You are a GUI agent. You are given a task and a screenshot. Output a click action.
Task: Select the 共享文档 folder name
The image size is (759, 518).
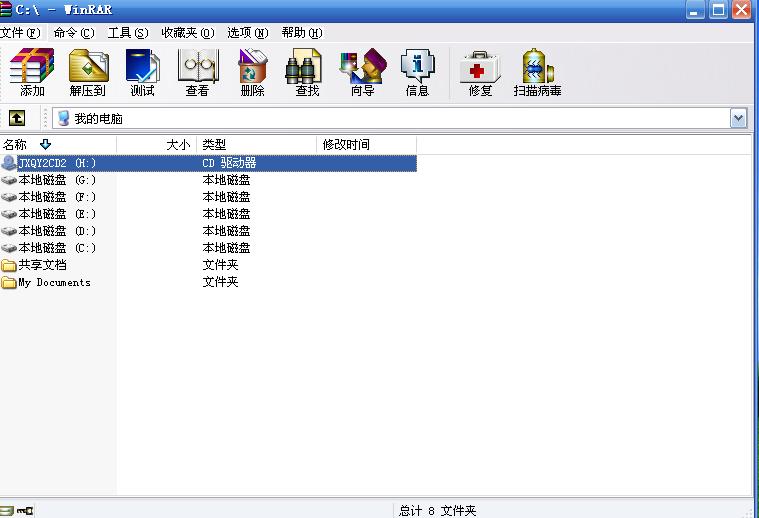(x=43, y=265)
